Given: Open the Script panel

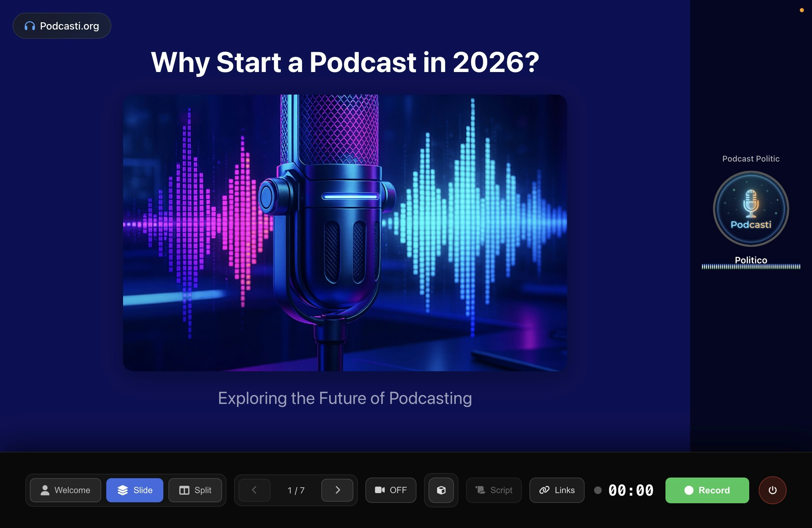Looking at the screenshot, I should pos(493,491).
